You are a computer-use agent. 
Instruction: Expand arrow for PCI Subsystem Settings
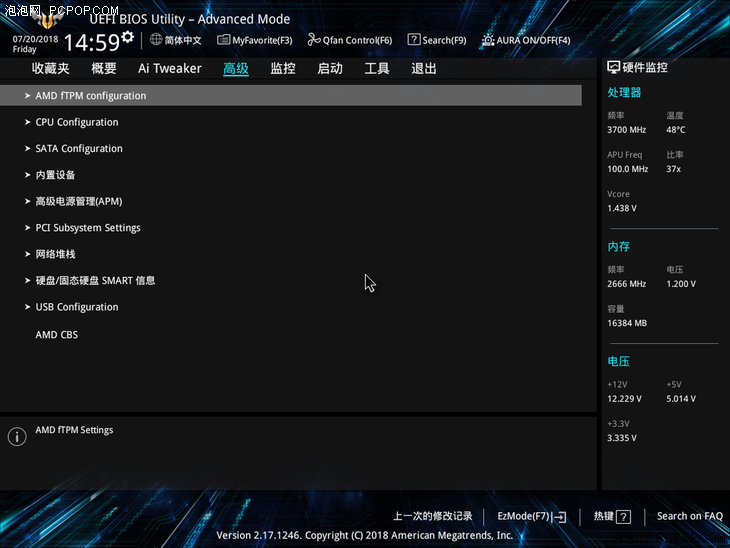tap(27, 228)
